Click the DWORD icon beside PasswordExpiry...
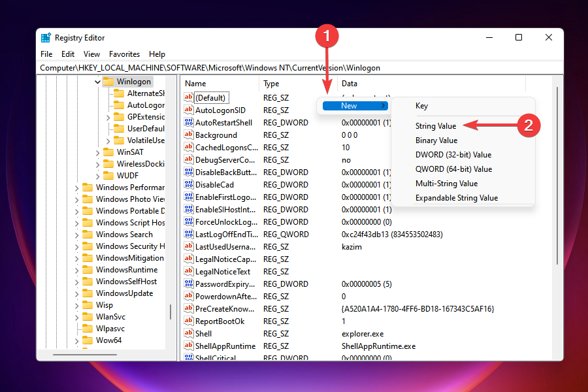This screenshot has height=392, width=588. (188, 283)
